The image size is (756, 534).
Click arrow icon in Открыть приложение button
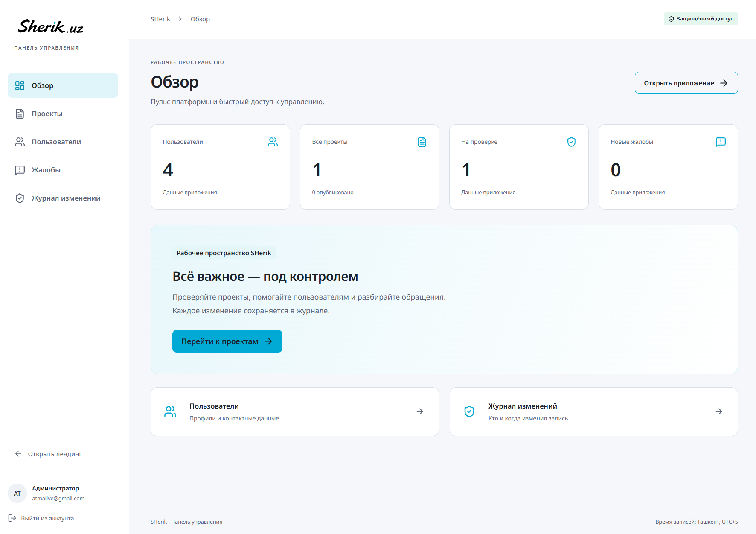pyautogui.click(x=724, y=83)
